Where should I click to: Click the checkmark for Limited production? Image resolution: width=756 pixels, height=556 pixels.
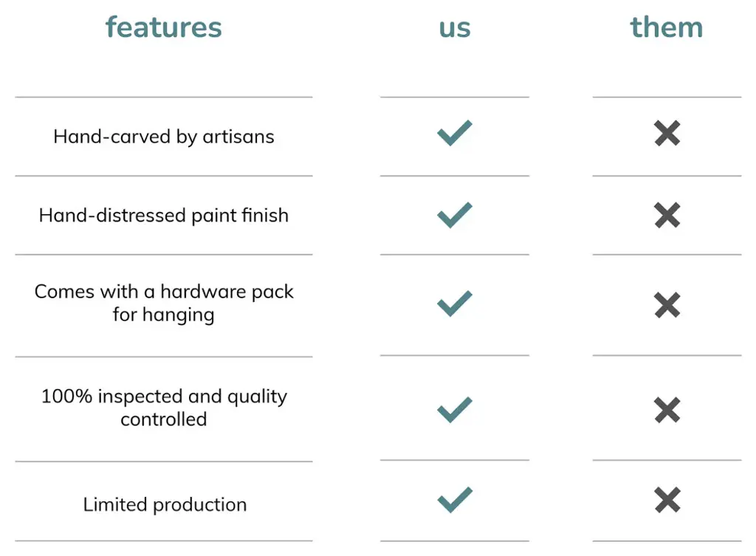click(x=454, y=501)
